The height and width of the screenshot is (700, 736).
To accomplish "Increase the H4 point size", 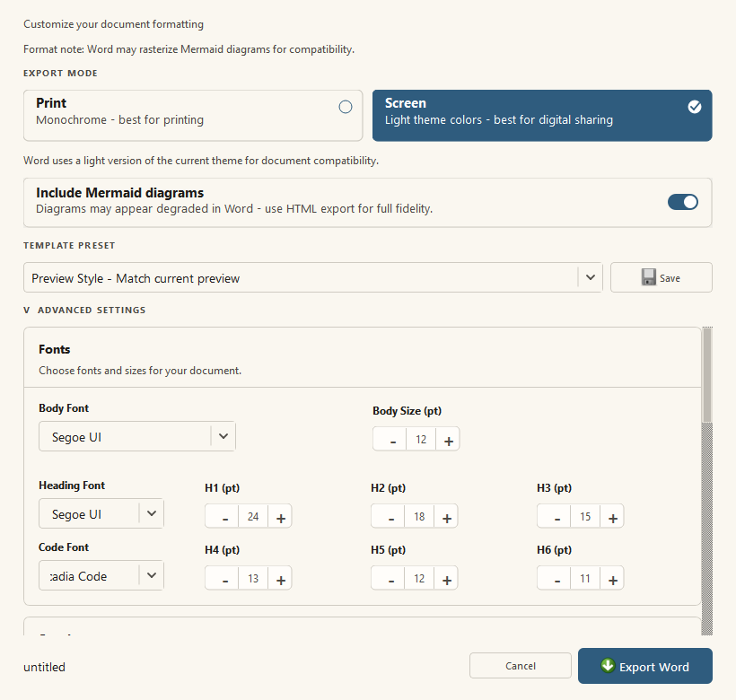I will coord(280,578).
